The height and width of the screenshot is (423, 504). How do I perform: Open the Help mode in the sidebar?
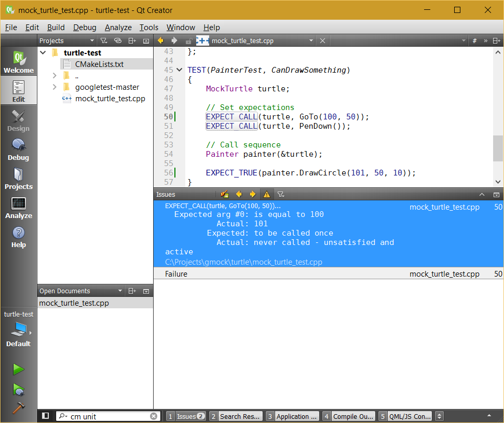(x=19, y=236)
